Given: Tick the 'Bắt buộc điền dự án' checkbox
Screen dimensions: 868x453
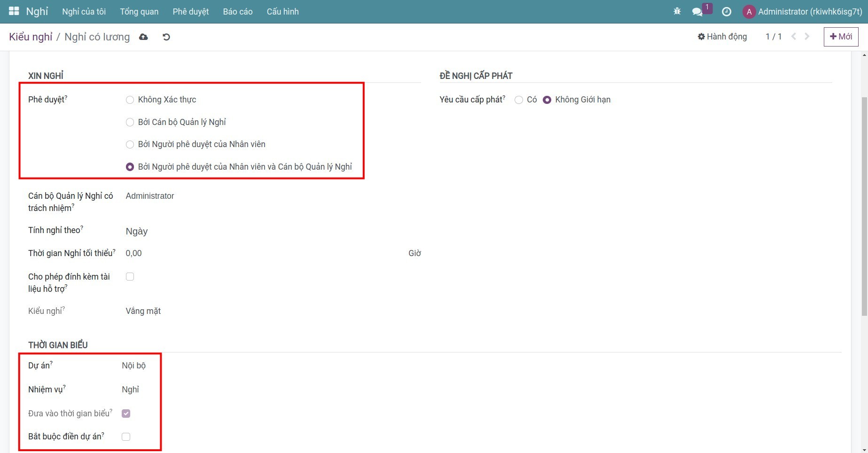Looking at the screenshot, I should [126, 437].
